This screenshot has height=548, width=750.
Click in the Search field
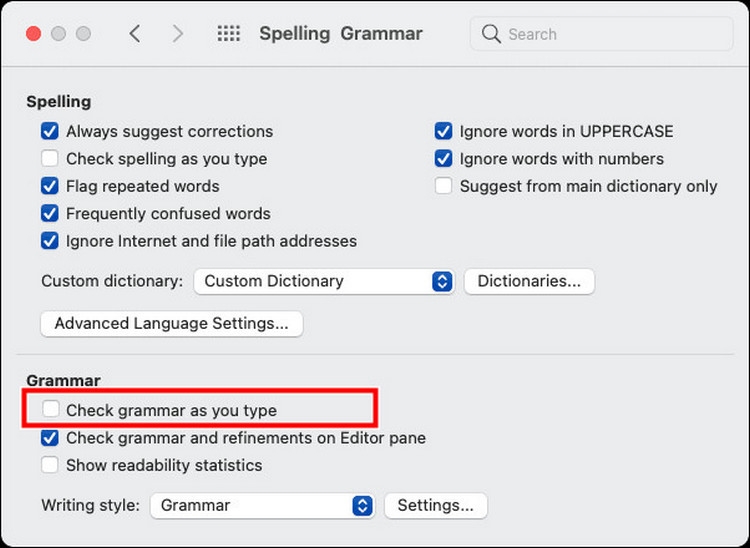602,34
